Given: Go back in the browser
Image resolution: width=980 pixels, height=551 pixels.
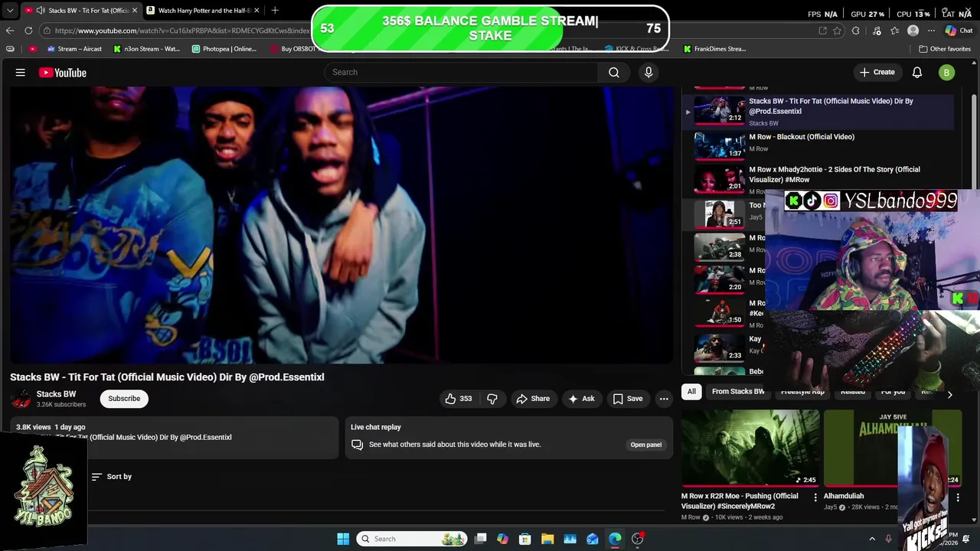Looking at the screenshot, I should 10,31.
